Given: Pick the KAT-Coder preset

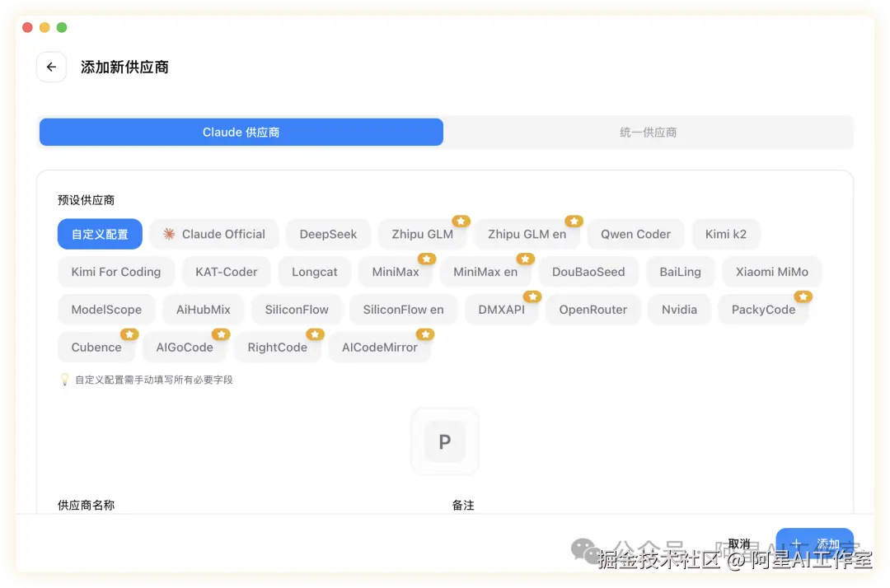Looking at the screenshot, I should coord(227,272).
